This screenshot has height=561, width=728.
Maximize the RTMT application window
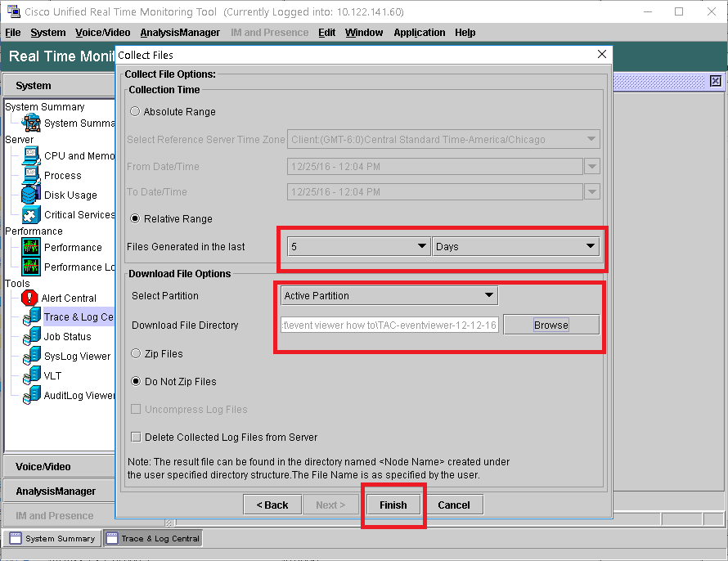679,11
